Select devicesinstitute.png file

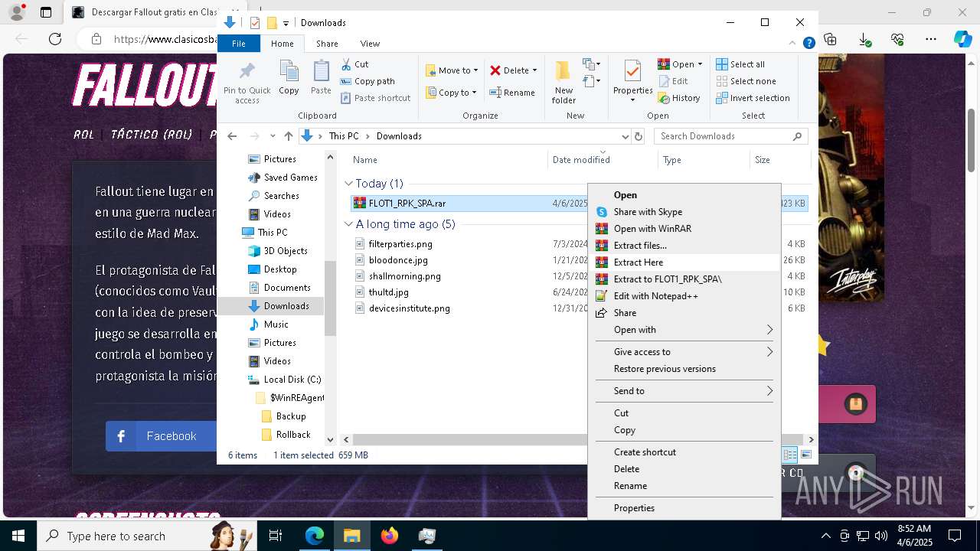tap(409, 308)
